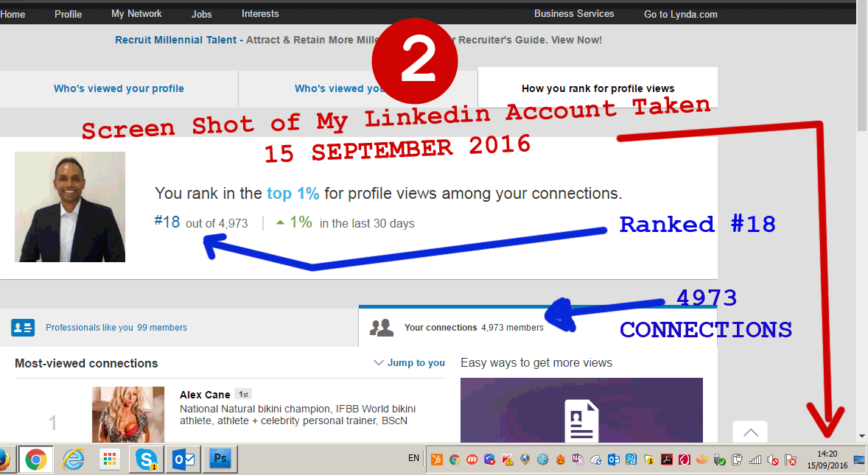The image size is (868, 475).
Task: Click the small Outlook icon in system tray
Action: (613, 460)
